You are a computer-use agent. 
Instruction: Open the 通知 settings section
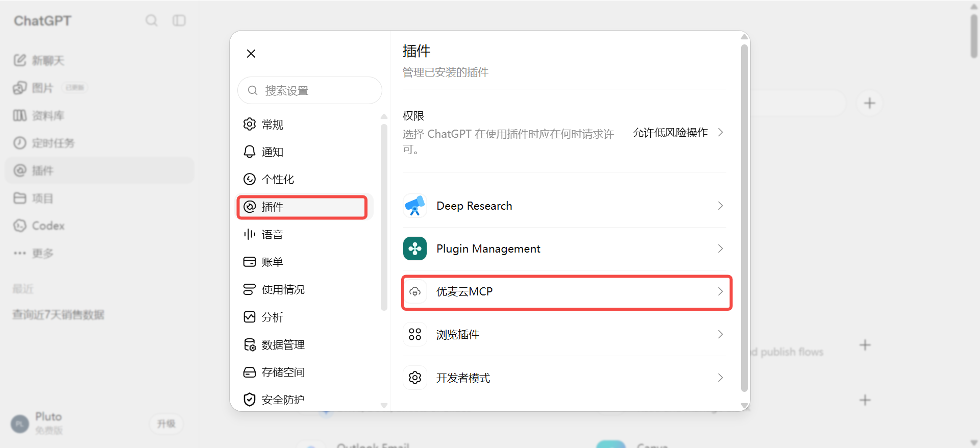[305, 152]
